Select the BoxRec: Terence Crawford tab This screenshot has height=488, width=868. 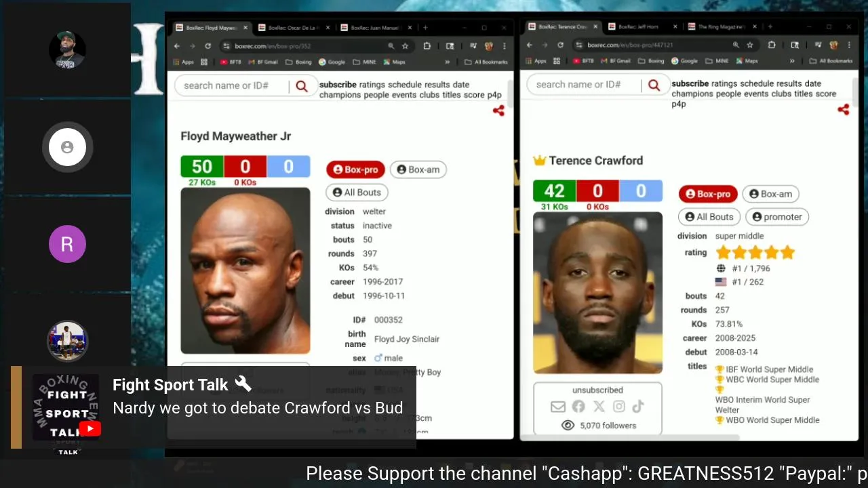[x=561, y=27]
